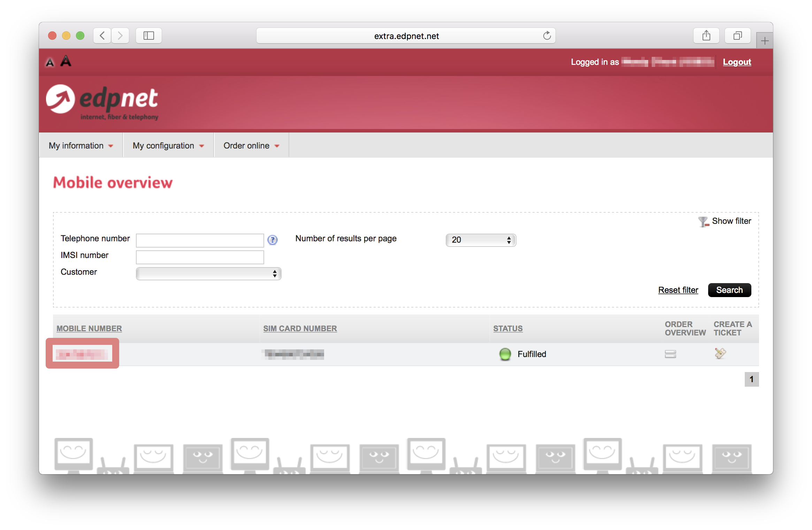
Task: Go back with Safari's back arrow
Action: pos(102,36)
